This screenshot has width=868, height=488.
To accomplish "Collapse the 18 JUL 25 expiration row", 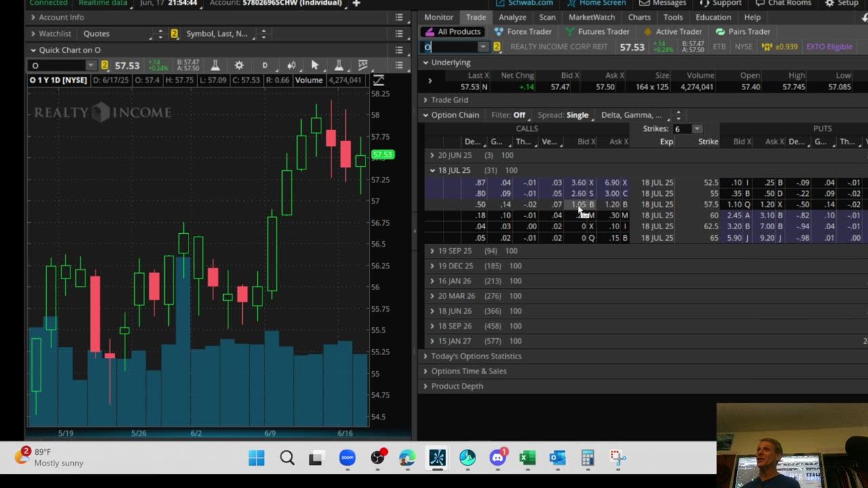I will [432, 170].
